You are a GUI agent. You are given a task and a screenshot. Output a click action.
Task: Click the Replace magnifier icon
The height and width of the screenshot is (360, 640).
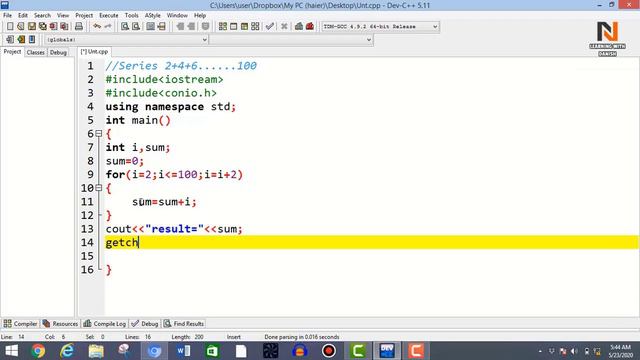pyautogui.click(x=136, y=27)
